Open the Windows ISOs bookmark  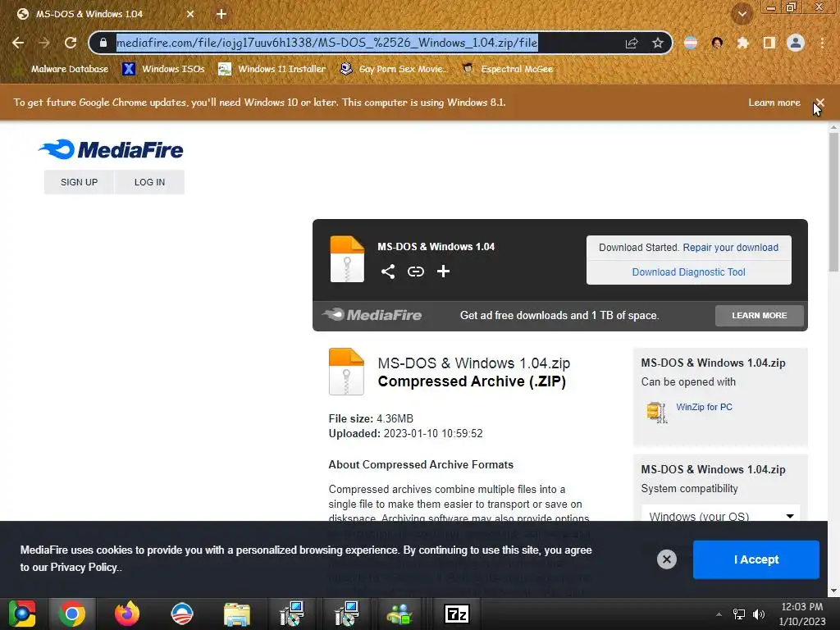[163, 69]
